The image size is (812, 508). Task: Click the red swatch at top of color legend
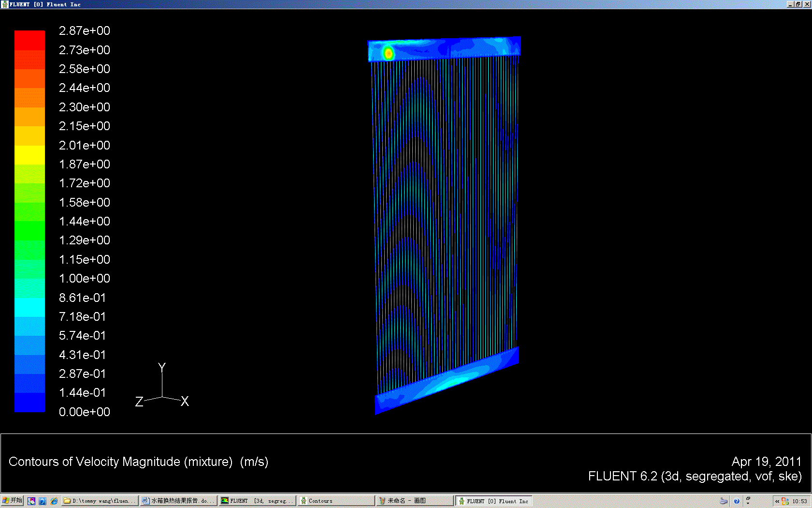point(29,40)
